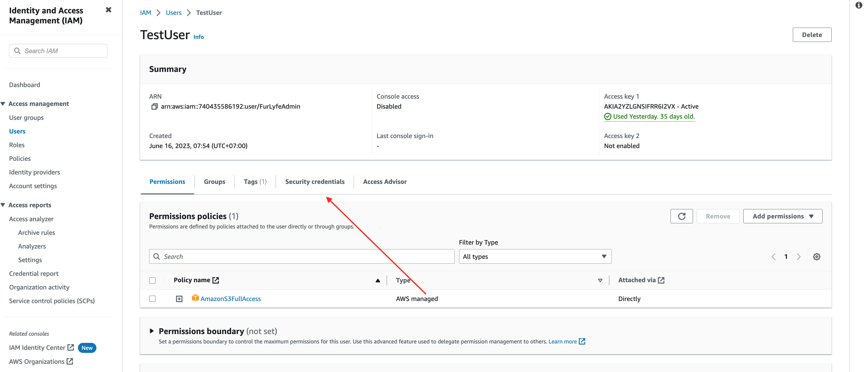Close the IAM navigation sidebar
Viewport: 868px width, 372px height.
click(x=109, y=10)
